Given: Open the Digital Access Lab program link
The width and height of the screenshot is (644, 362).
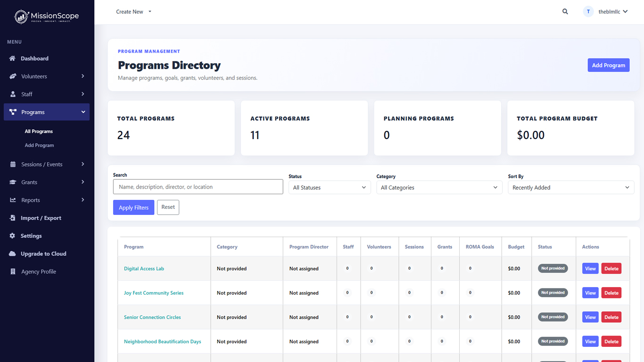Looking at the screenshot, I should coord(144,269).
